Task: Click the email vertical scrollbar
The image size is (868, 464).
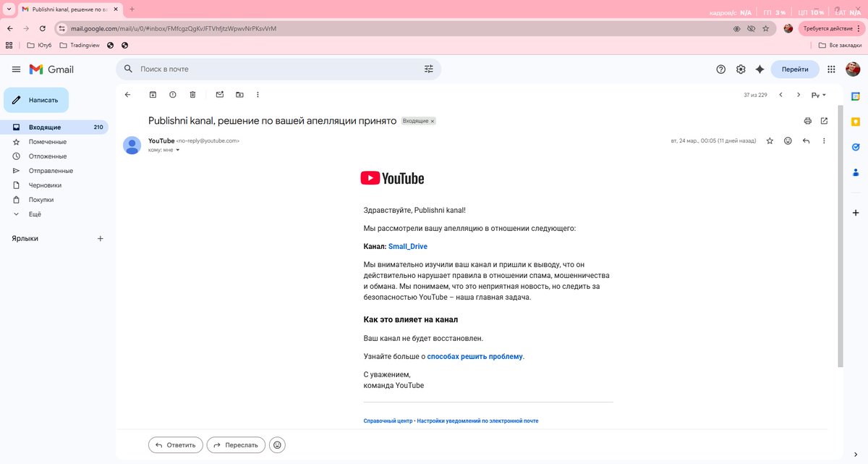Action: (x=840, y=235)
